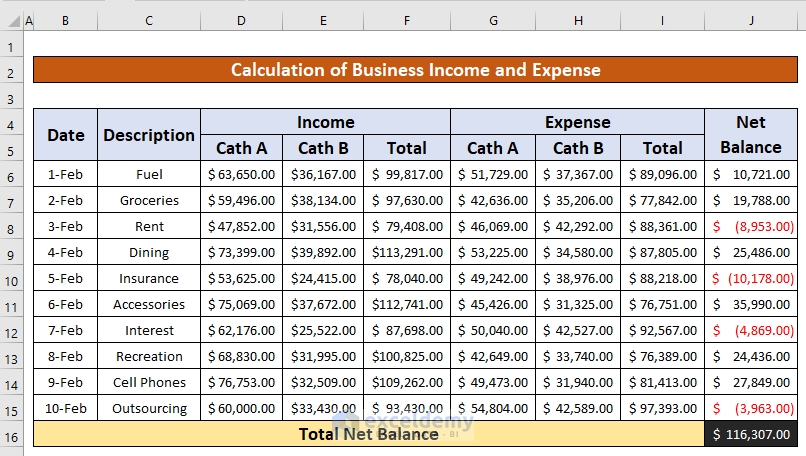Click the merged Expense header cell

577,122
